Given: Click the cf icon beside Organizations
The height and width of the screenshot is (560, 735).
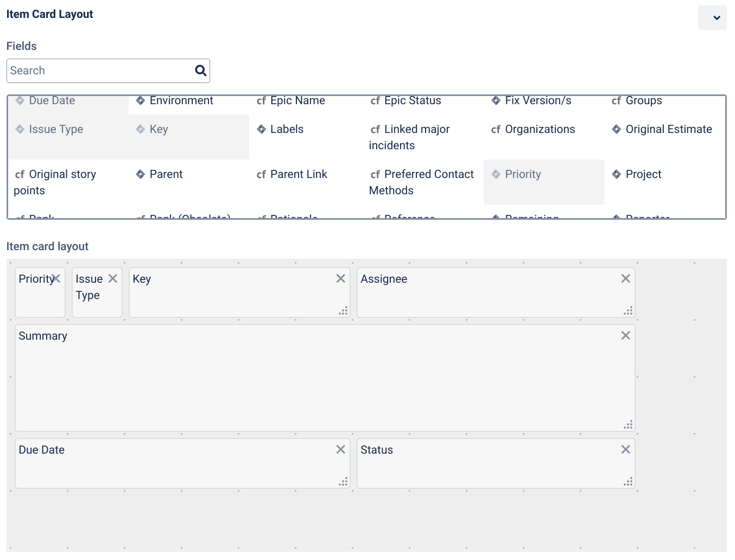Looking at the screenshot, I should tap(496, 130).
